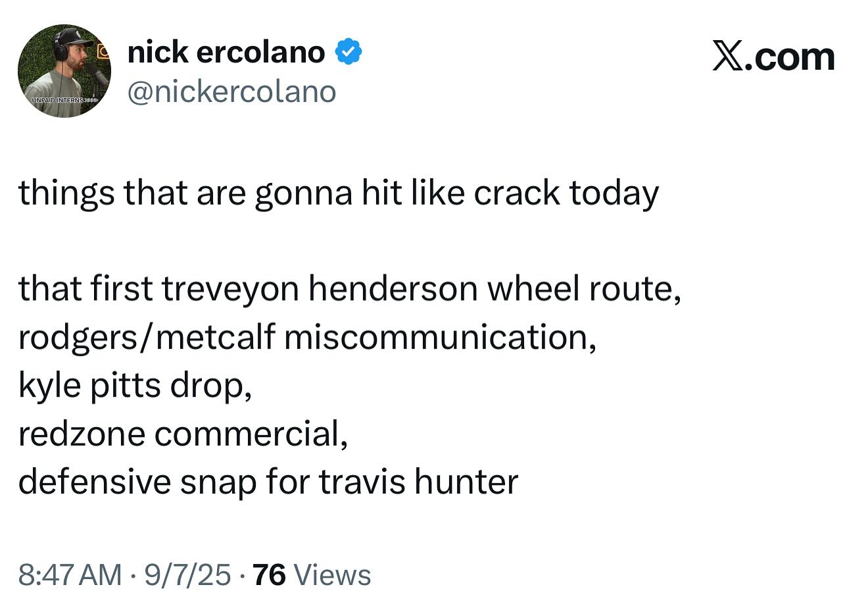
Task: Click the .com text beside X logo
Action: (x=794, y=58)
